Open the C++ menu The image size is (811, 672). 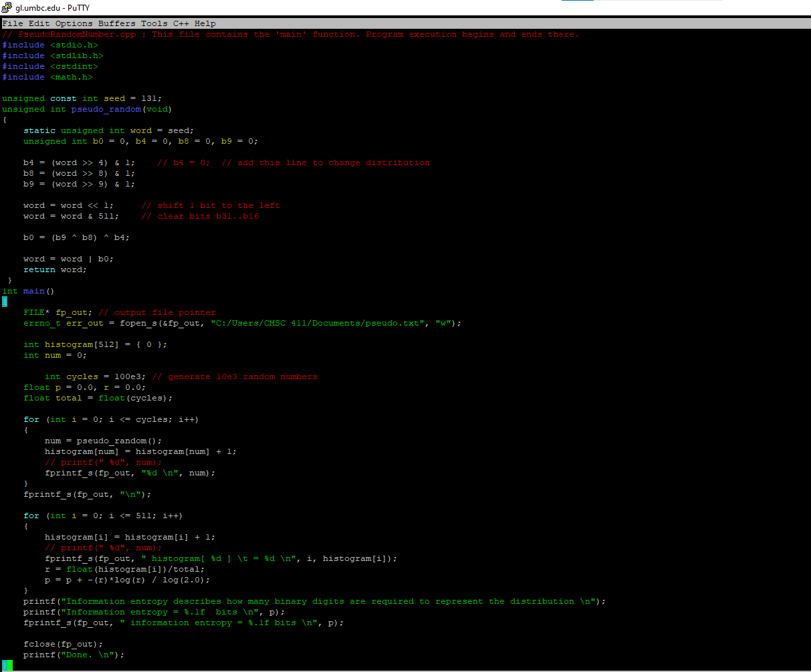[180, 23]
